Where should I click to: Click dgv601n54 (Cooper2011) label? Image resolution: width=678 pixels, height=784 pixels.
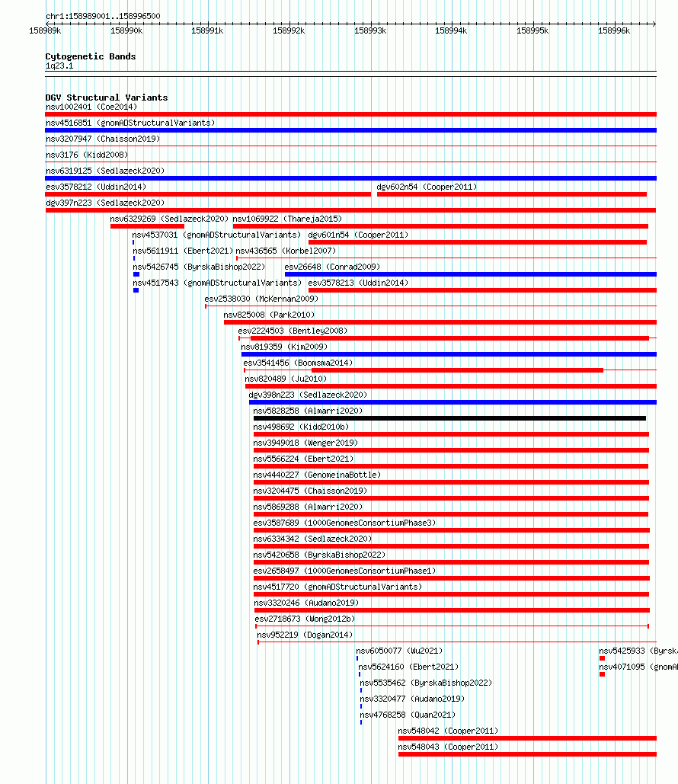click(359, 235)
